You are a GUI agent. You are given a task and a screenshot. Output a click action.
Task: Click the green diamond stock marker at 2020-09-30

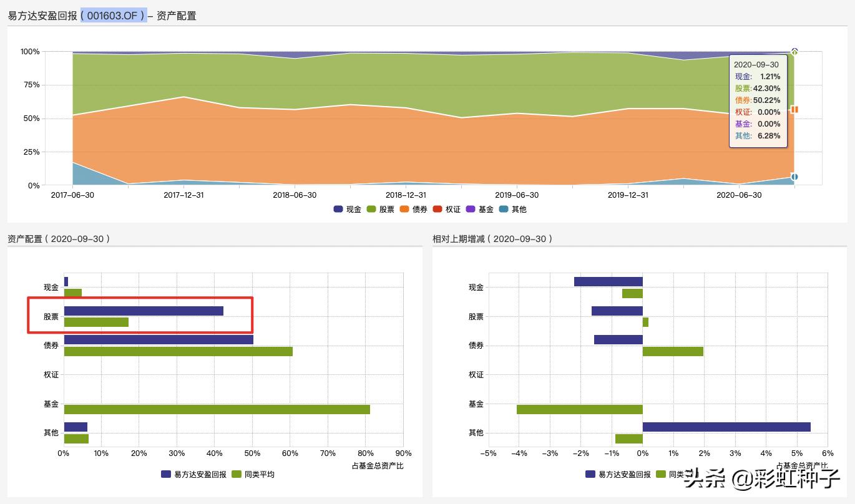pyautogui.click(x=794, y=52)
